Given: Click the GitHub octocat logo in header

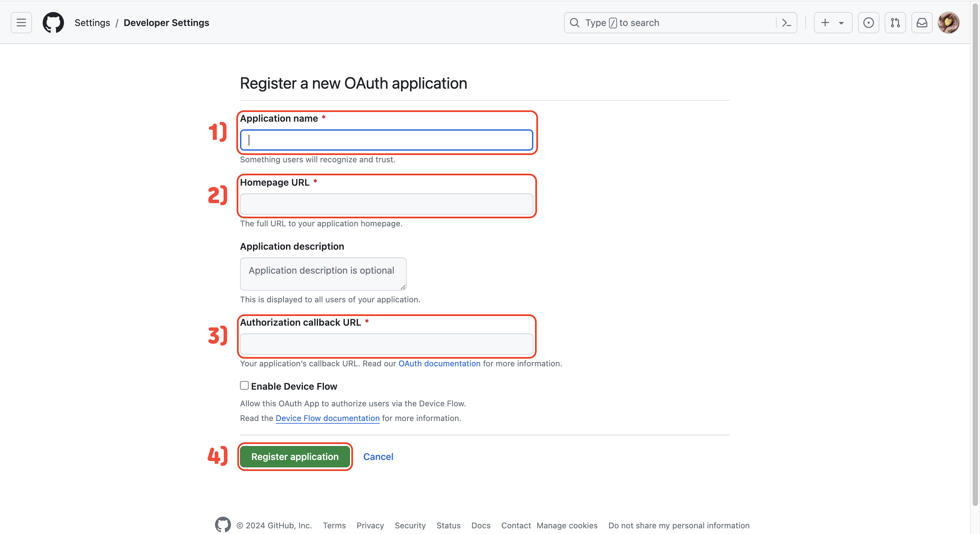Looking at the screenshot, I should pyautogui.click(x=53, y=23).
